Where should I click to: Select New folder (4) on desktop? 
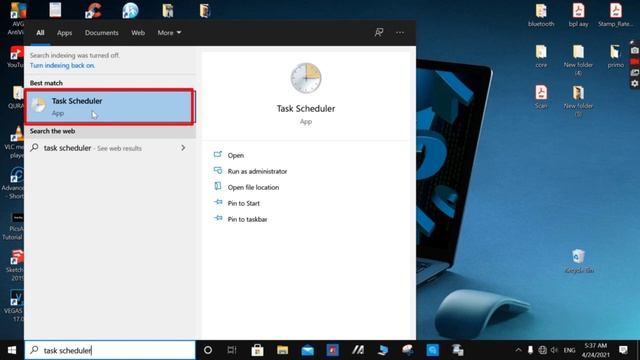tap(578, 60)
